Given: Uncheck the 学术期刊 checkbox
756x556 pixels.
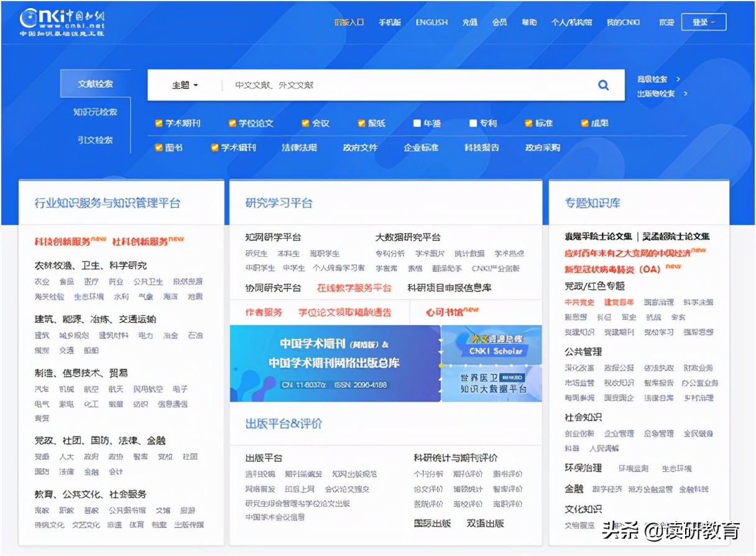Looking at the screenshot, I should pos(159,123).
